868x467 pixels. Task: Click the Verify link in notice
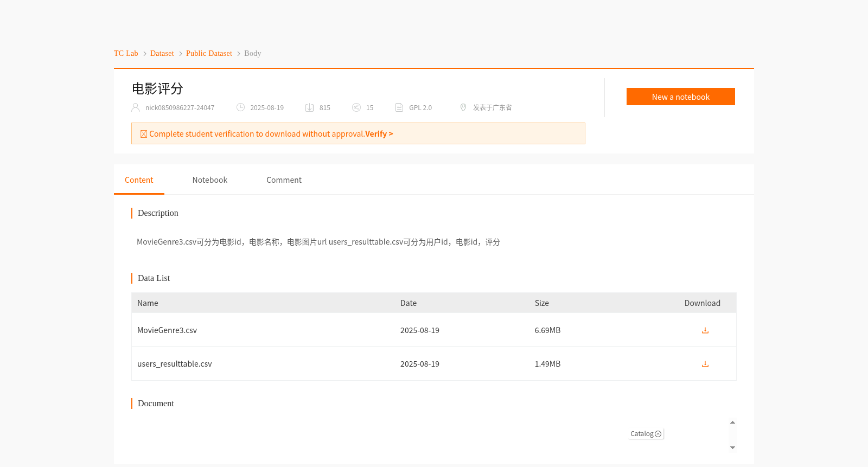[379, 134]
